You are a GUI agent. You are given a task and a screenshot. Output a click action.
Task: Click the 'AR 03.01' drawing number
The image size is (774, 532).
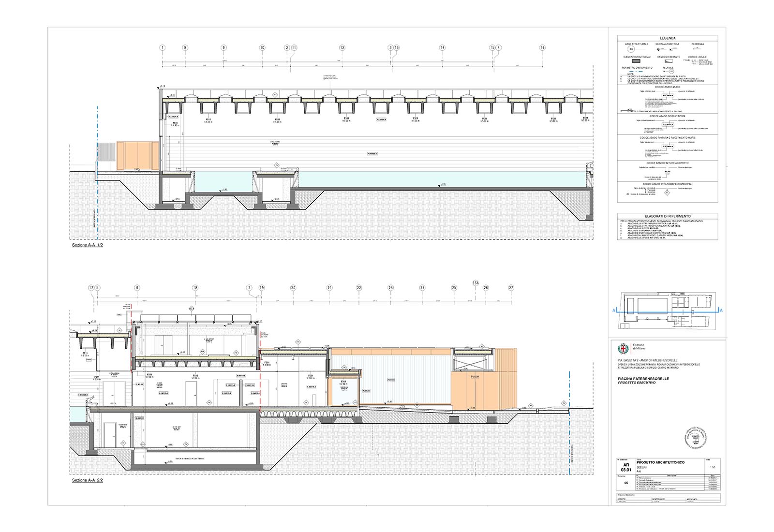point(626,467)
